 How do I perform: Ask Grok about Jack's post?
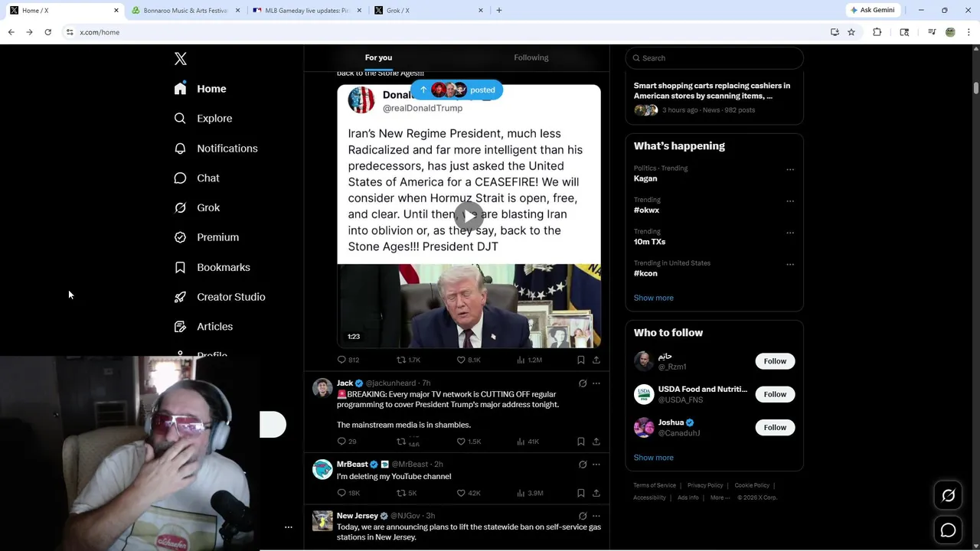pos(583,383)
